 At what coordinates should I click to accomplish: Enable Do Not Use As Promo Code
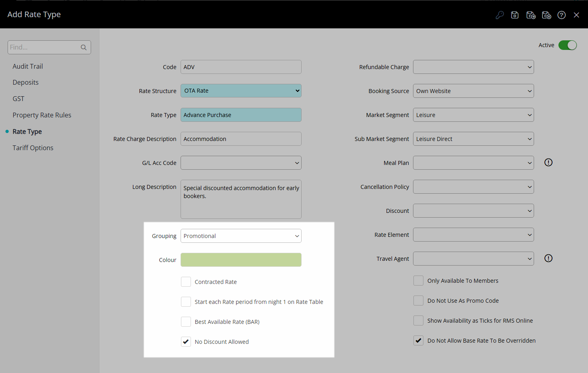[418, 301]
